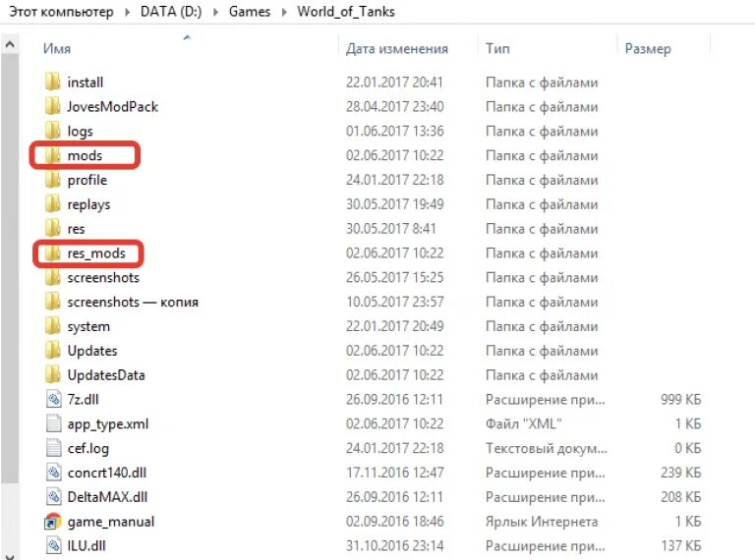This screenshot has width=755, height=560.
Task: Click the res folder icon
Action: tap(52, 229)
